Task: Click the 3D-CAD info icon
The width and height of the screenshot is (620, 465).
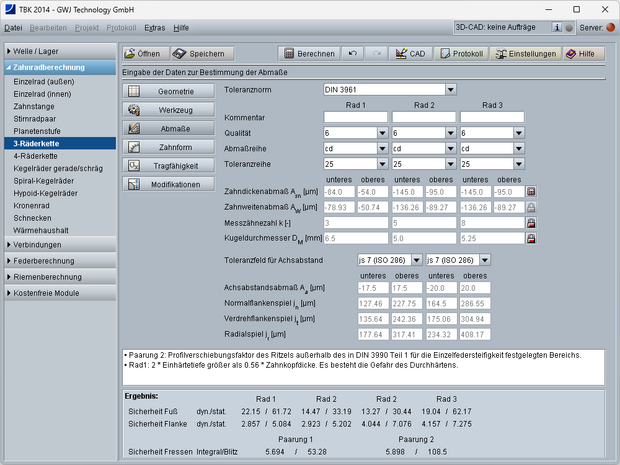Action: (556, 27)
